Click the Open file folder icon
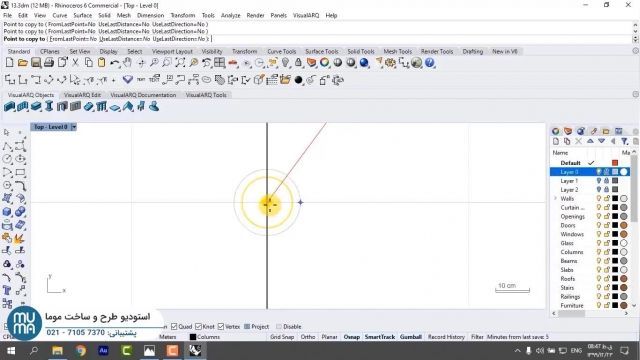Viewport: 640px width, 360px height. 23,62
